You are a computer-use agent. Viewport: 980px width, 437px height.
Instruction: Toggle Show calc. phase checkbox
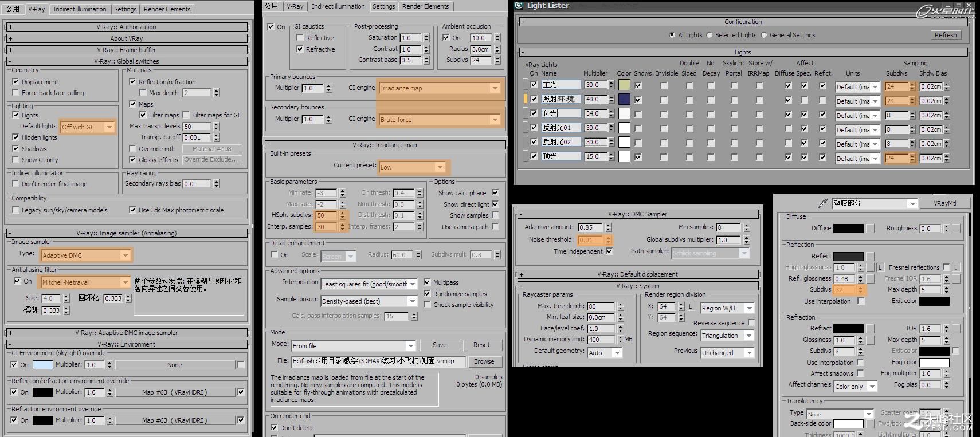point(495,193)
